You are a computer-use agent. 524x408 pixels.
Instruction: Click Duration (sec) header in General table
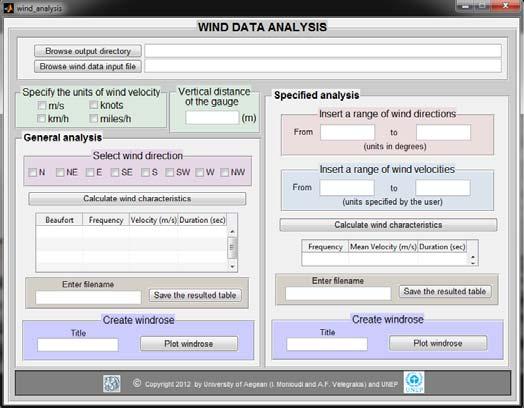(x=202, y=220)
